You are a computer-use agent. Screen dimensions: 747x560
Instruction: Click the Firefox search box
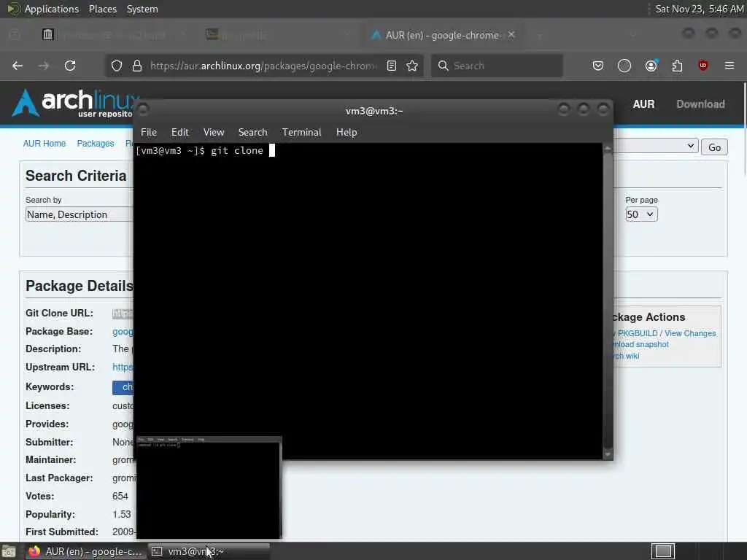(497, 66)
